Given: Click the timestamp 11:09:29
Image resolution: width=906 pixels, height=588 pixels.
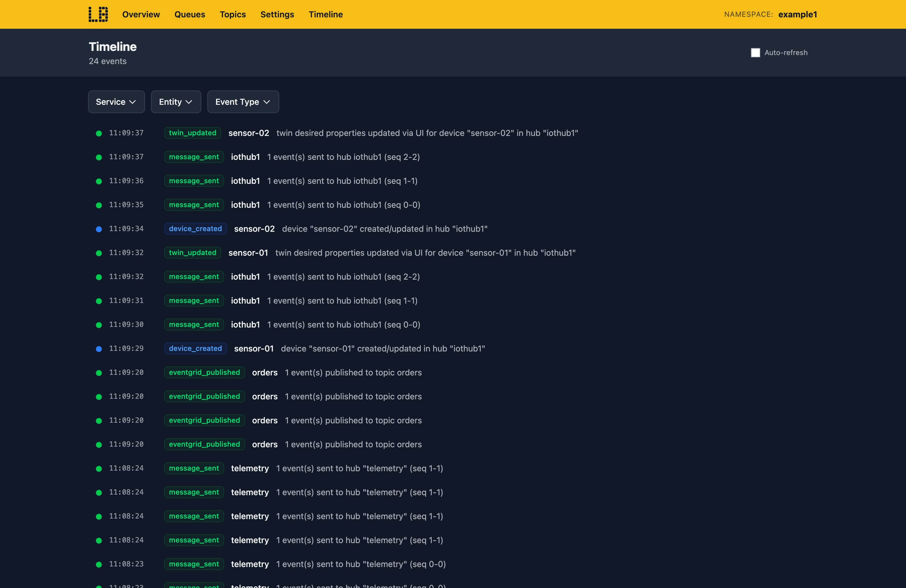Looking at the screenshot, I should pyautogui.click(x=126, y=348).
